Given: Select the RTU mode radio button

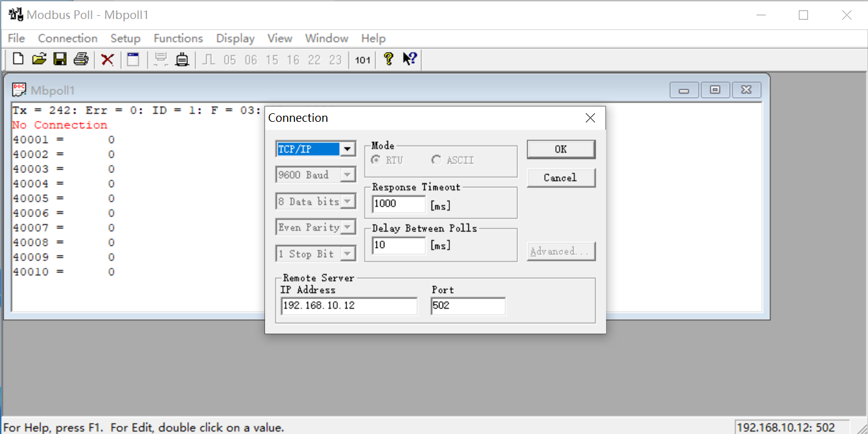Looking at the screenshot, I should pyautogui.click(x=375, y=160).
